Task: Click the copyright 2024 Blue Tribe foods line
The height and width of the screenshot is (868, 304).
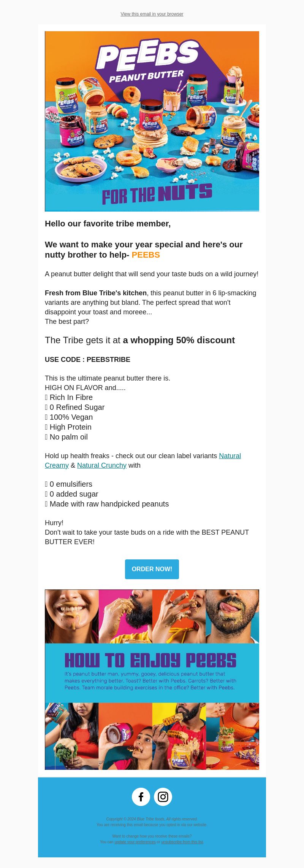Action: [x=152, y=819]
